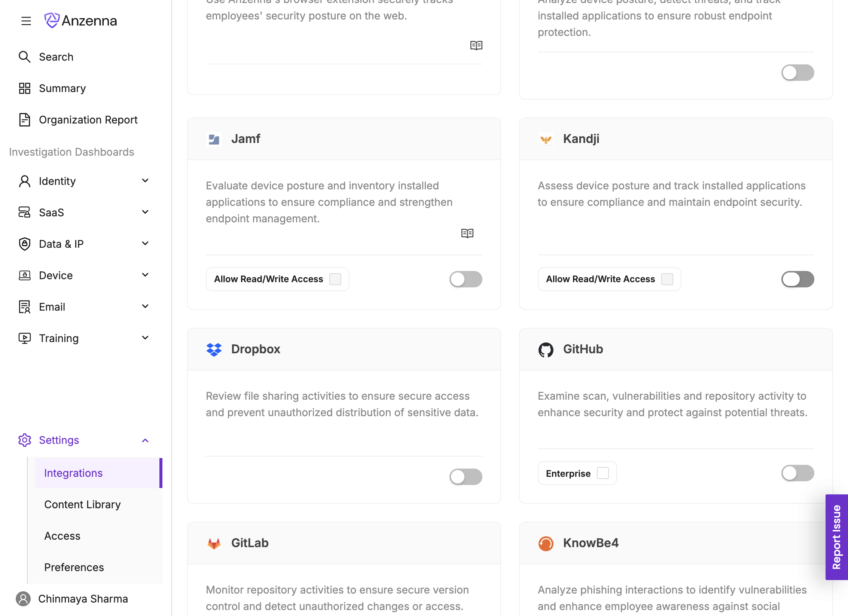Go to the Preferences settings item

tap(74, 567)
